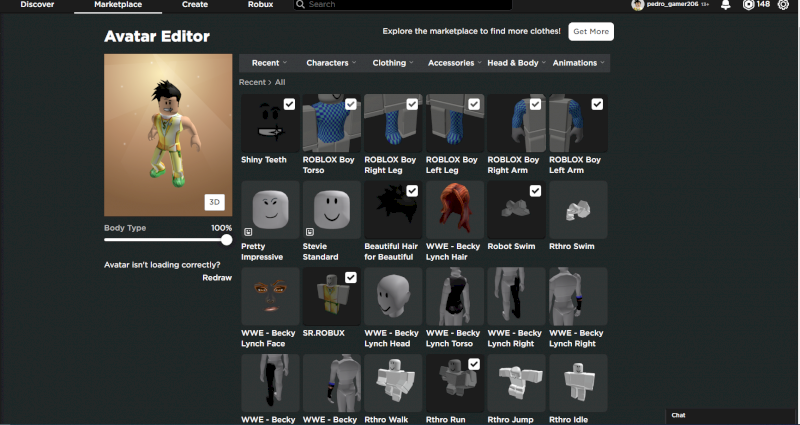Open the notifications bell icon
The image size is (800, 425).
coord(725,5)
